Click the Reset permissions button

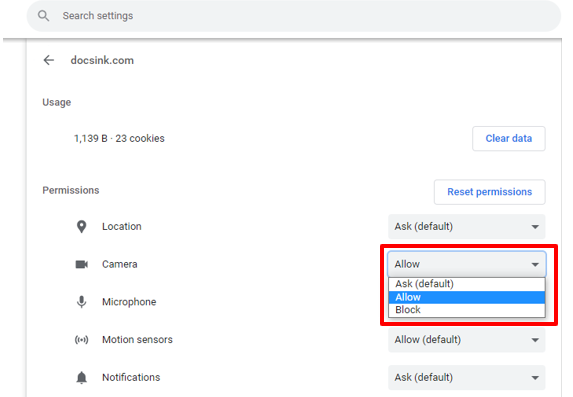[490, 192]
